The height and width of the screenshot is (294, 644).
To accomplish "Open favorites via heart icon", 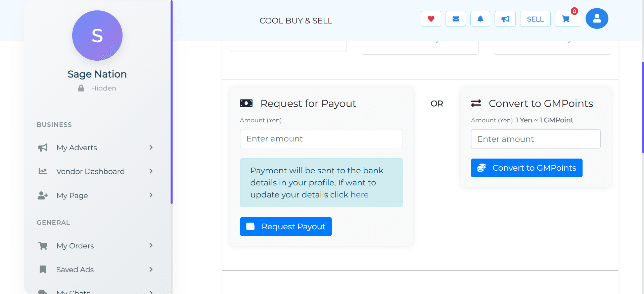I will pos(431,19).
